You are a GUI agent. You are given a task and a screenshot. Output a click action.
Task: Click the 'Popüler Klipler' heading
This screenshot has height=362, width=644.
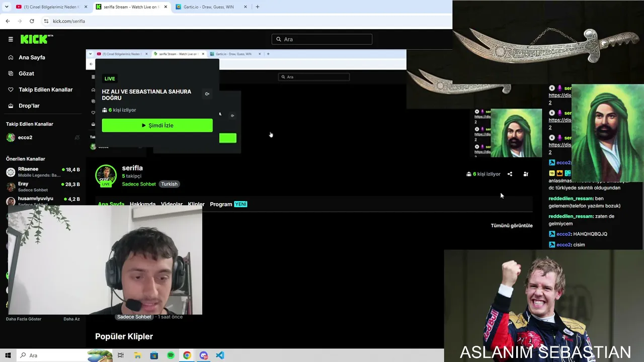(124, 336)
